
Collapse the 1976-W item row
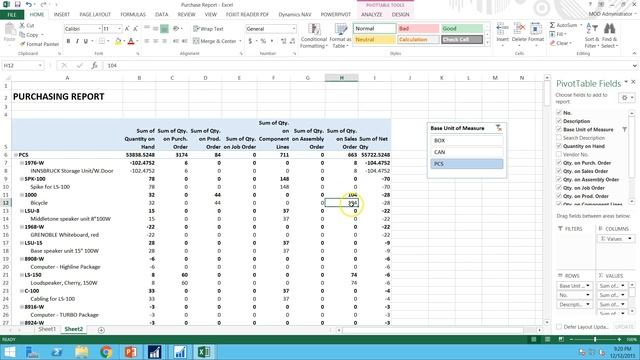[22, 163]
